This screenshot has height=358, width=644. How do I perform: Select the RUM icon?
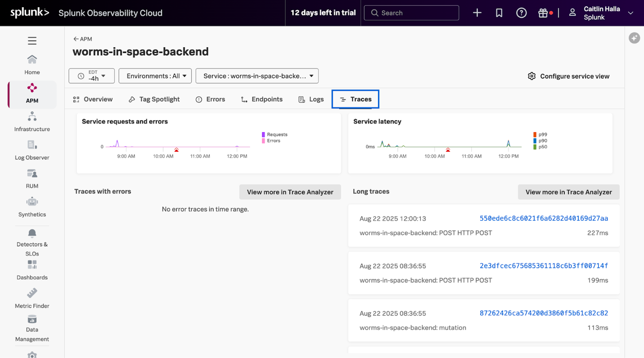[x=32, y=177]
